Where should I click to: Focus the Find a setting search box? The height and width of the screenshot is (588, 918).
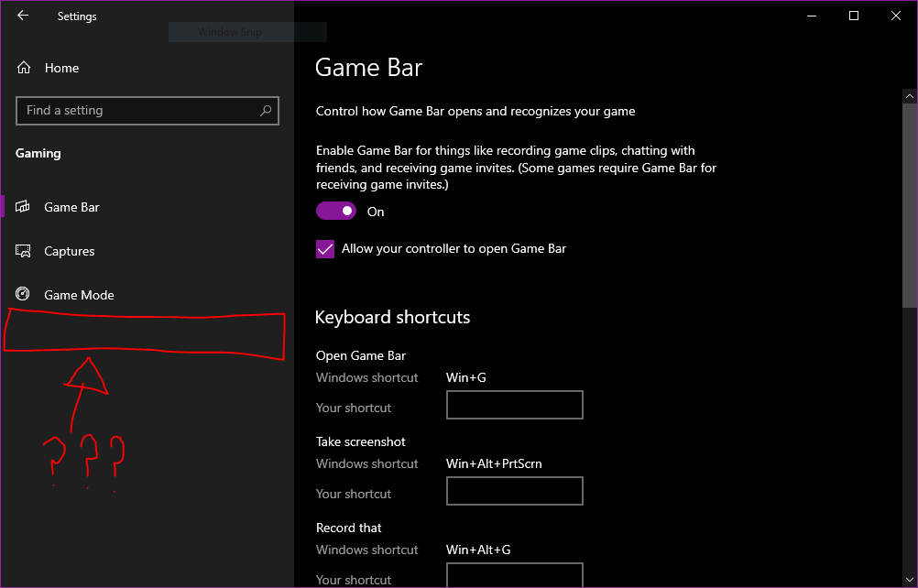coord(148,111)
